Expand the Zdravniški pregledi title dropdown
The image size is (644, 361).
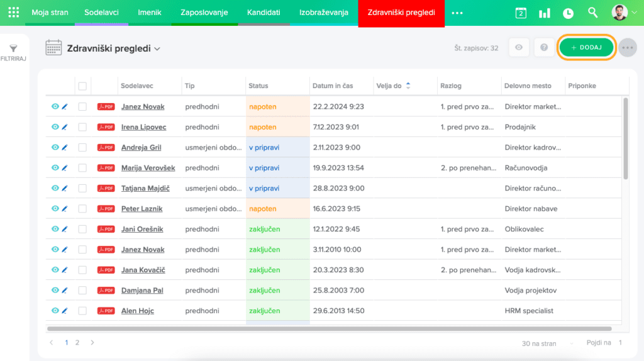tap(157, 48)
